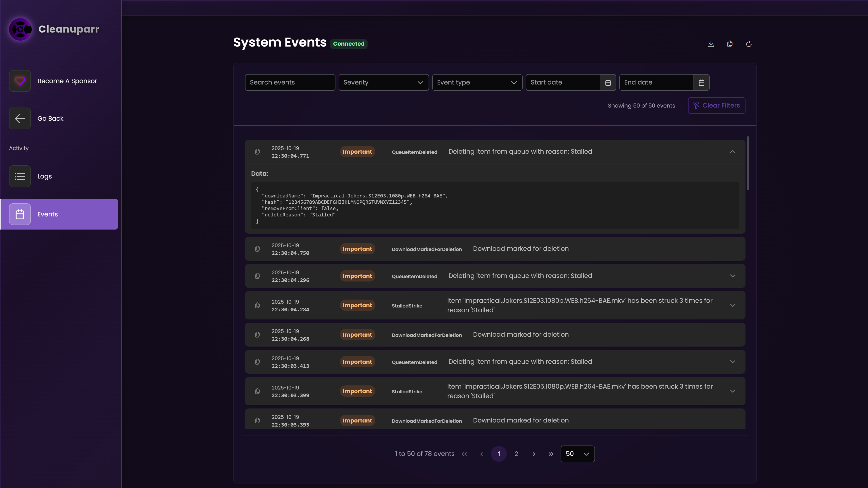Go to page 2 of events
868x488 pixels.
pos(516,454)
